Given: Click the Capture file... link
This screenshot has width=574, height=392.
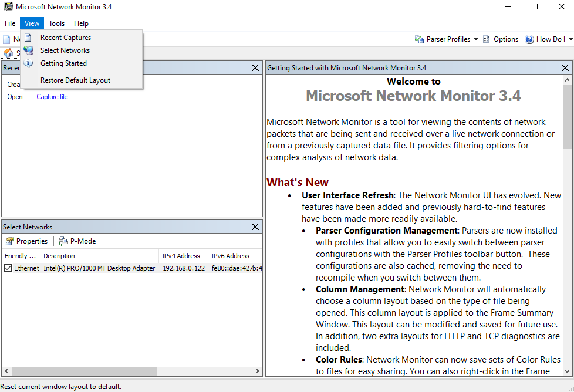Looking at the screenshot, I should (55, 97).
